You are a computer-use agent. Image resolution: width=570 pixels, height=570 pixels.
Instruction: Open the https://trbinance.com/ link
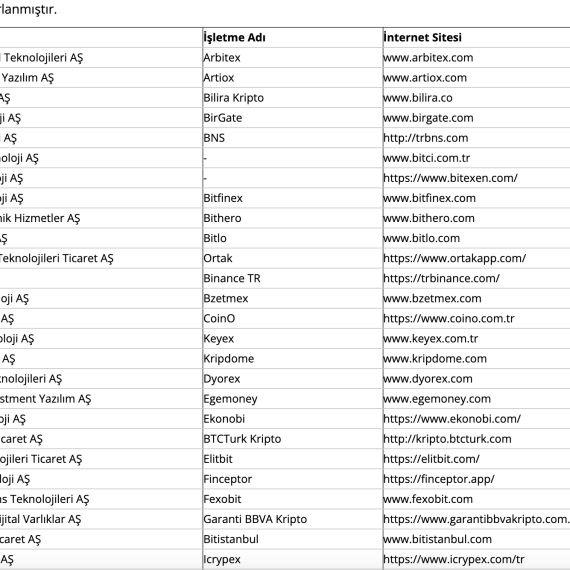pyautogui.click(x=442, y=278)
